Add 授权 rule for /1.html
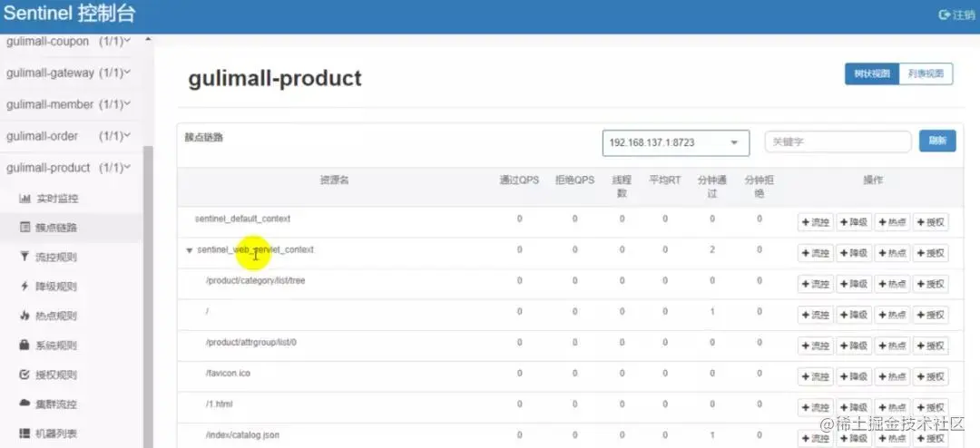 (x=931, y=407)
